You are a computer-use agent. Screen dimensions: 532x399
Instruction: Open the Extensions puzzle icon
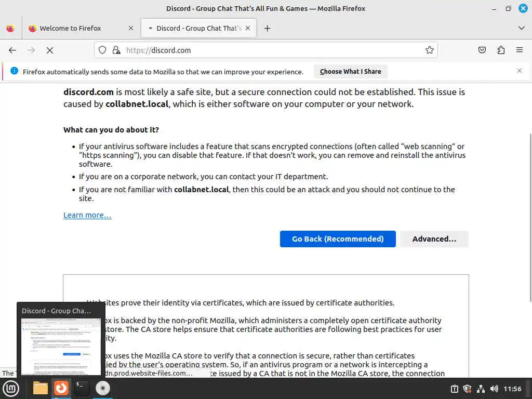click(x=501, y=50)
